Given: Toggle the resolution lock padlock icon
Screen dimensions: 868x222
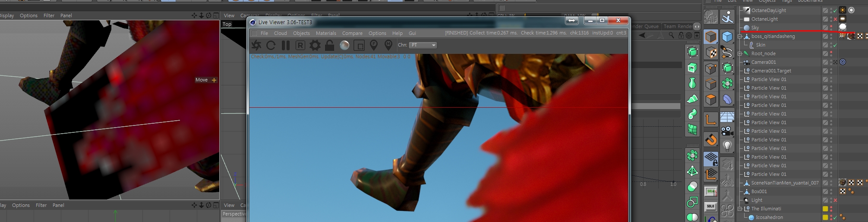Looking at the screenshot, I should [x=329, y=45].
